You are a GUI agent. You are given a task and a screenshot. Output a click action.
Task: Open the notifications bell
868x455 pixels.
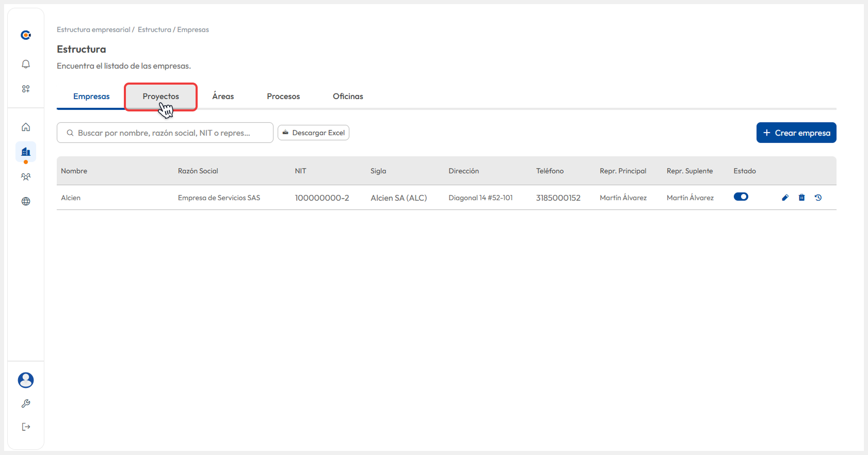[26, 64]
